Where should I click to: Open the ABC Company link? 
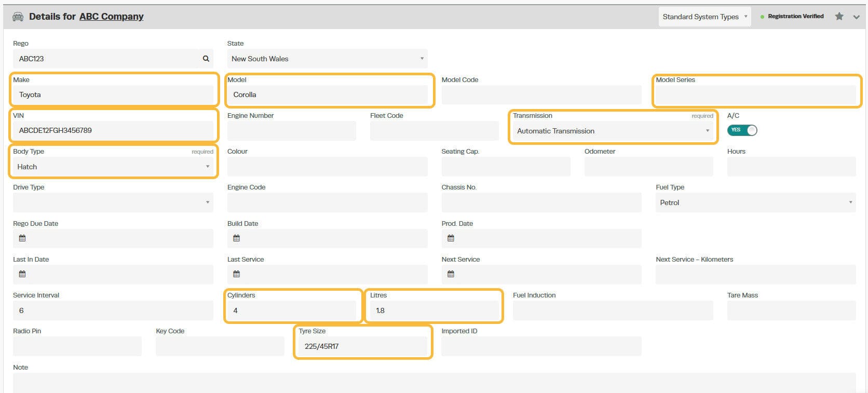click(112, 17)
